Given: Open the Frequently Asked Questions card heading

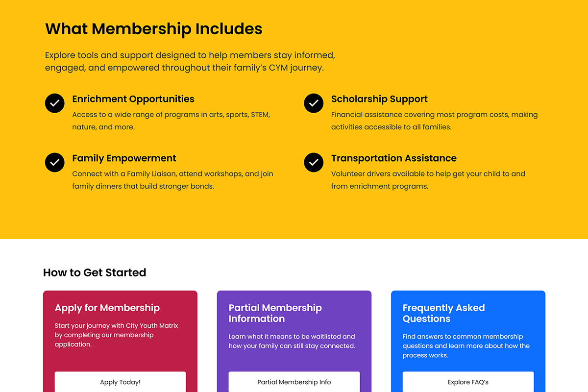Looking at the screenshot, I should pos(443,313).
